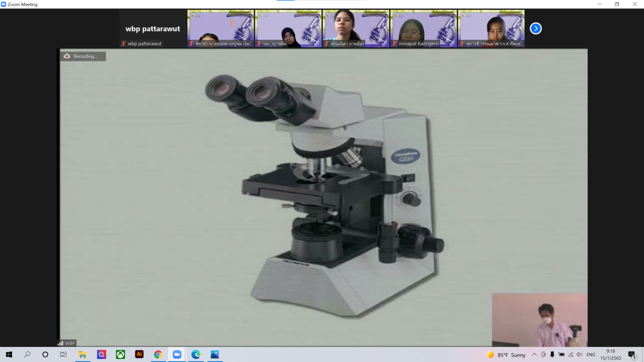Open the volume control in tray
644x362 pixels.
coord(579,355)
